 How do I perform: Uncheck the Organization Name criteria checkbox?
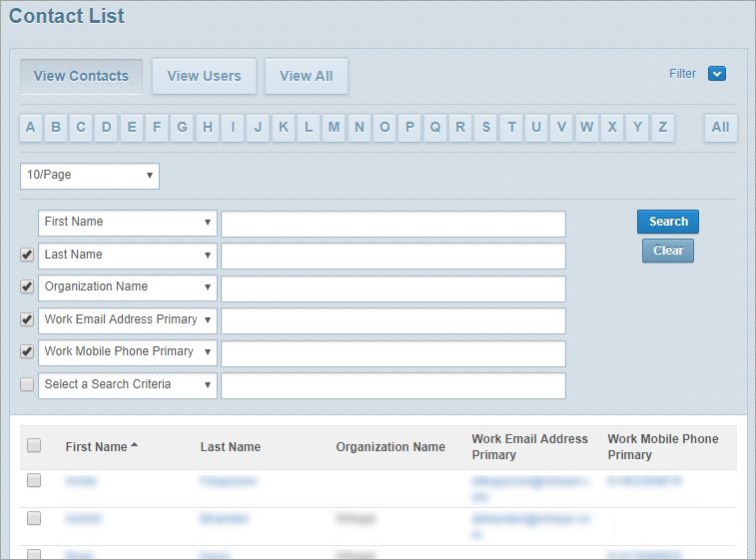point(27,286)
